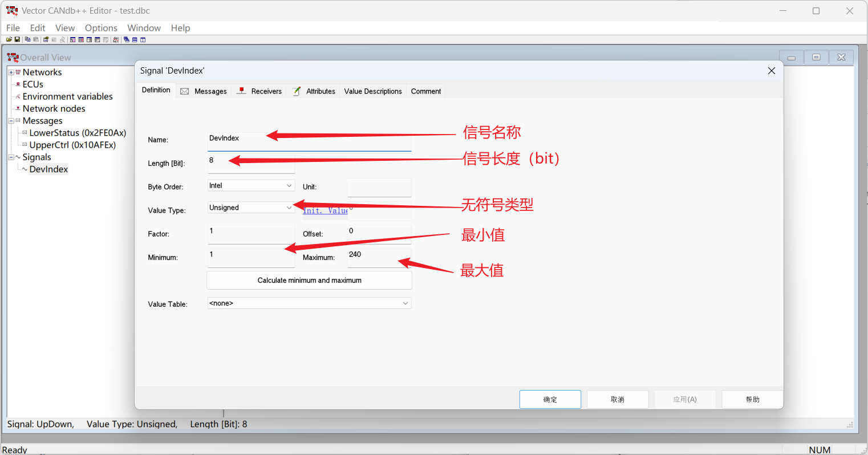Open the Options menu

pos(101,28)
